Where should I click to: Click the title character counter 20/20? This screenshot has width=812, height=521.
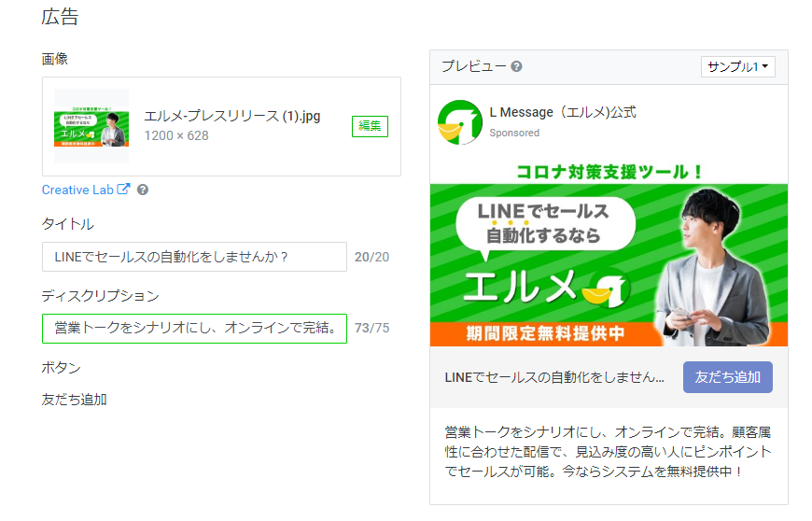tap(371, 257)
